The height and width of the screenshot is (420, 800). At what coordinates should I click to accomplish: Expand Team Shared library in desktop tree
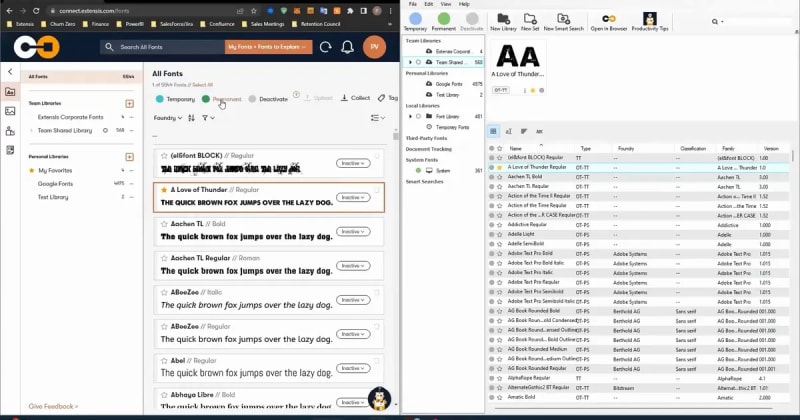click(x=410, y=62)
